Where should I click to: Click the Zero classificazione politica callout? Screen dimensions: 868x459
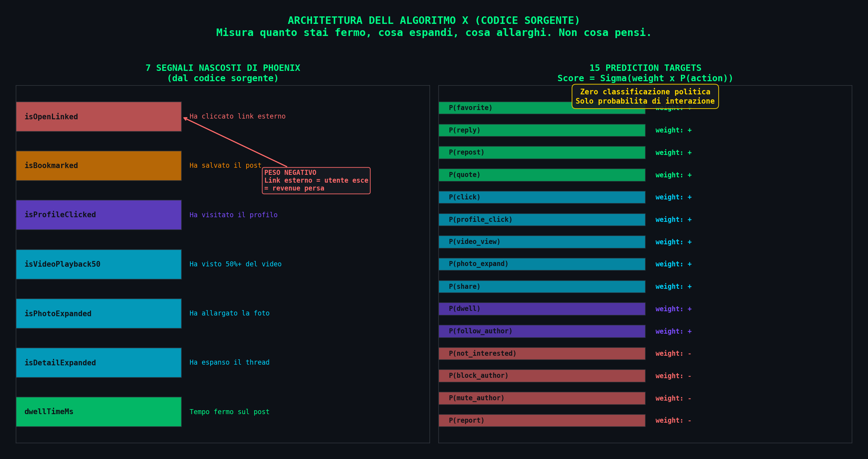tap(645, 97)
